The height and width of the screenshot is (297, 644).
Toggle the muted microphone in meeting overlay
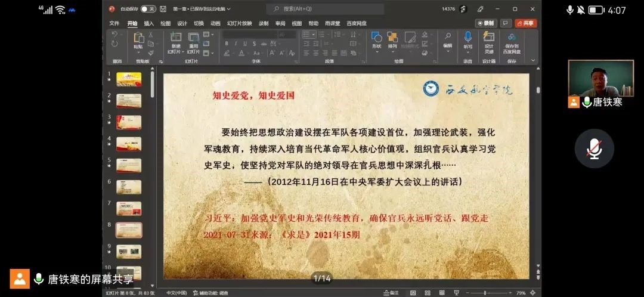point(594,148)
